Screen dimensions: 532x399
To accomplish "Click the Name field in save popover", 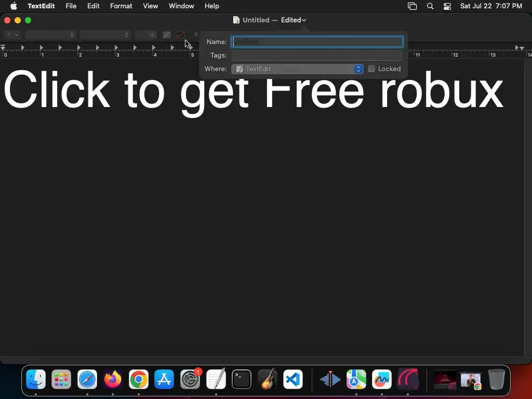I will pyautogui.click(x=317, y=42).
